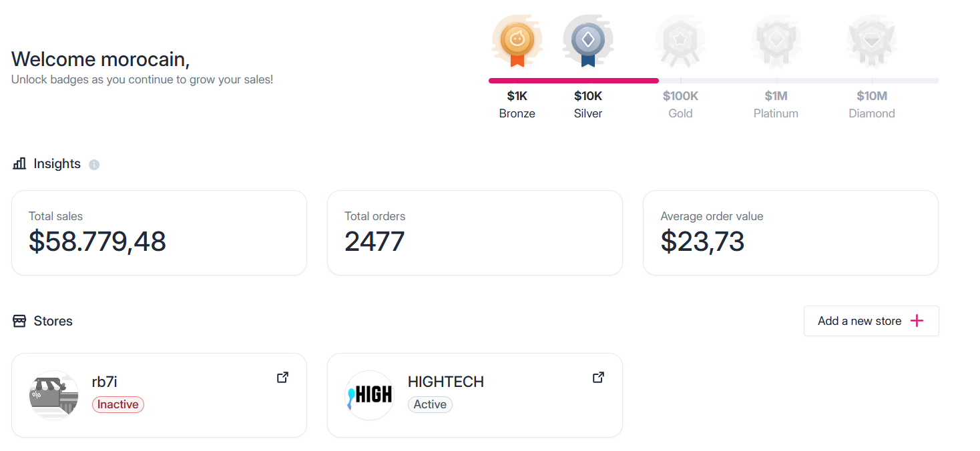
Task: Click the Active status tag on HIGHTECH
Action: tap(430, 404)
